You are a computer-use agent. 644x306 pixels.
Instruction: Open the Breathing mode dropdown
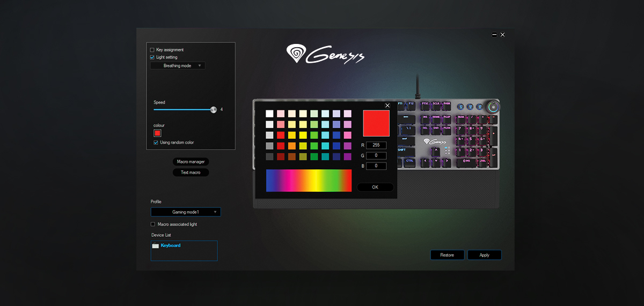coord(178,65)
